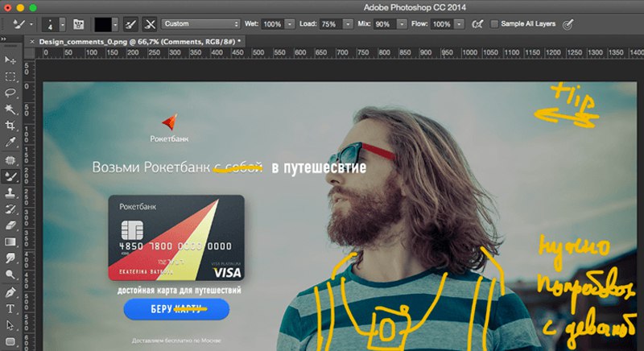Screen dimensions: 644x351
Task: Click the black current brush load swatch
Action: (103, 25)
